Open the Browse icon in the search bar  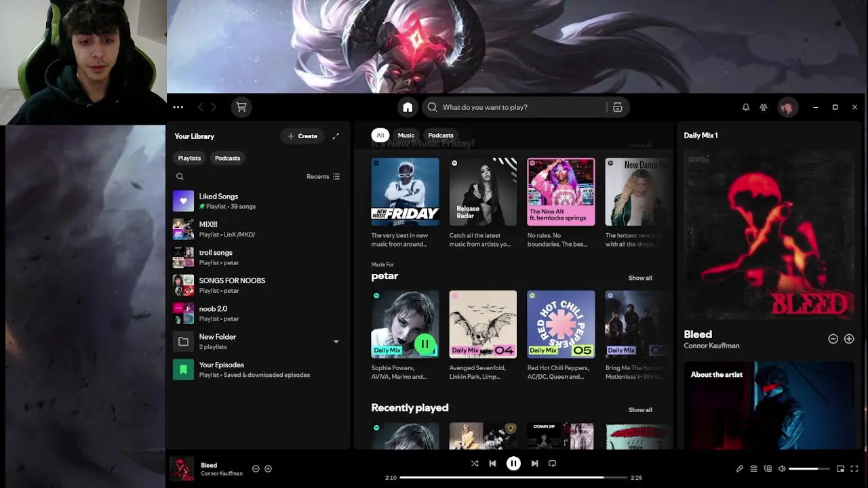click(617, 107)
